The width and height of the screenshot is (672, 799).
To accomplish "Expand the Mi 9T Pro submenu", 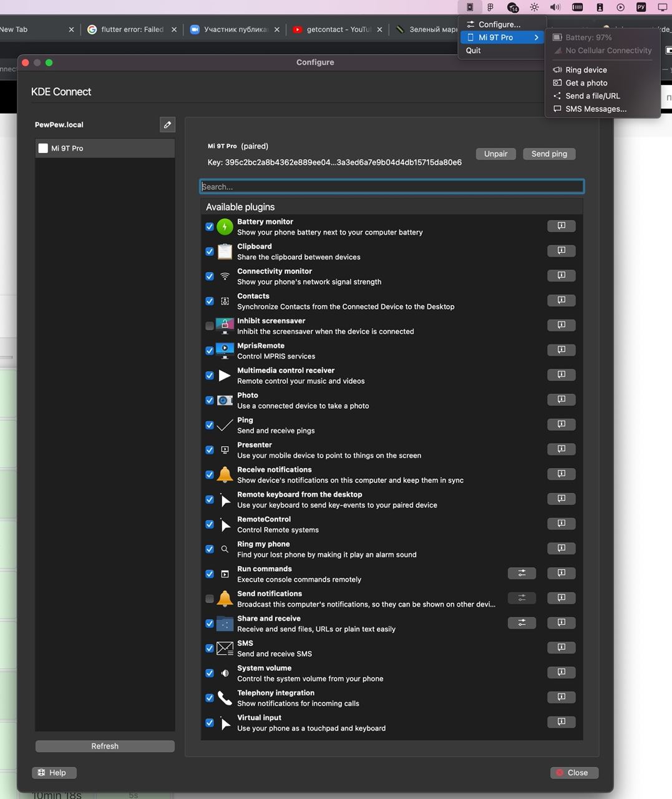I will click(502, 37).
